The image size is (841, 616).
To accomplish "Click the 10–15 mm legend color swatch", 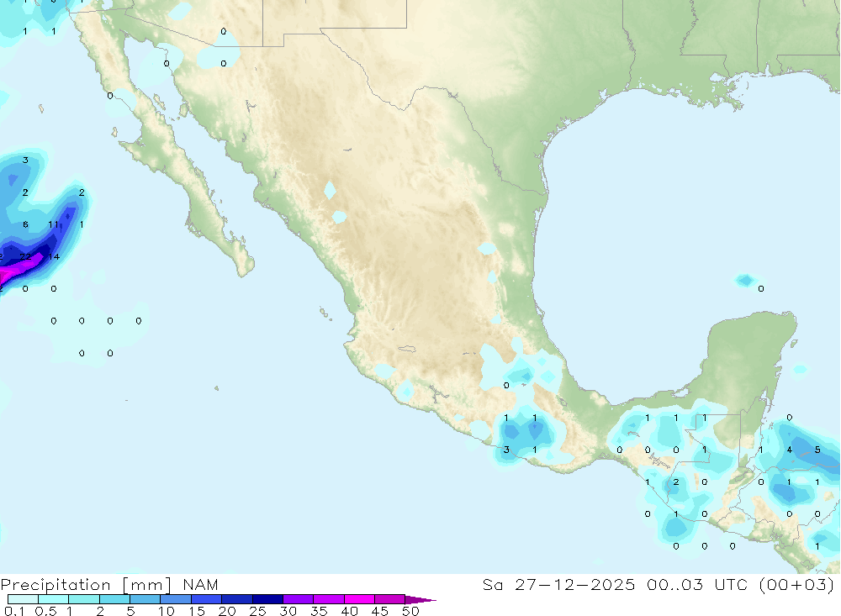I will point(176,599).
